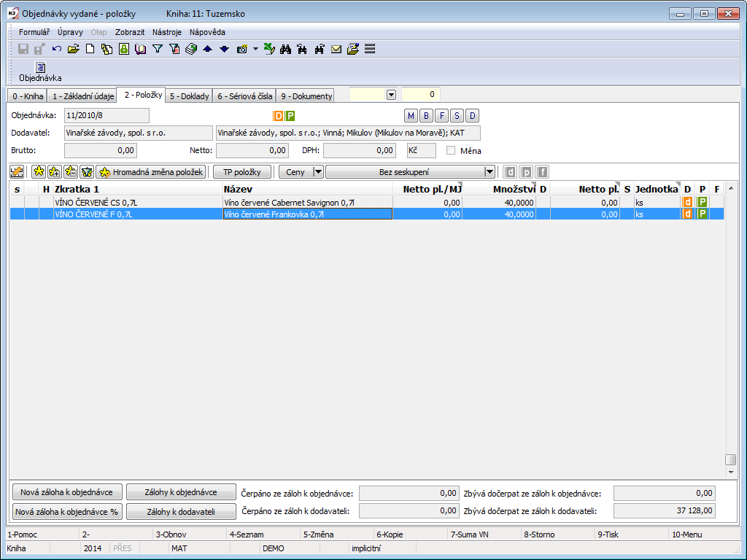Open the Nápověda menu
The width and height of the screenshot is (747, 560).
(x=207, y=32)
